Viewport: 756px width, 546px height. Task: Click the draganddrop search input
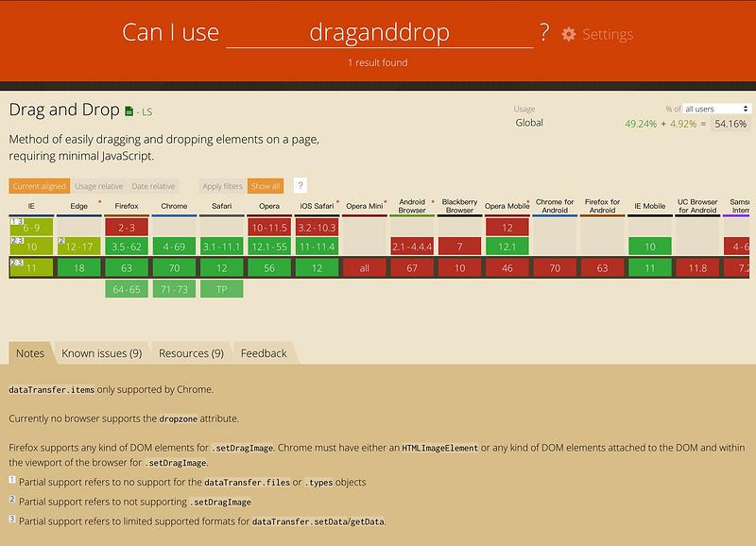pos(380,33)
